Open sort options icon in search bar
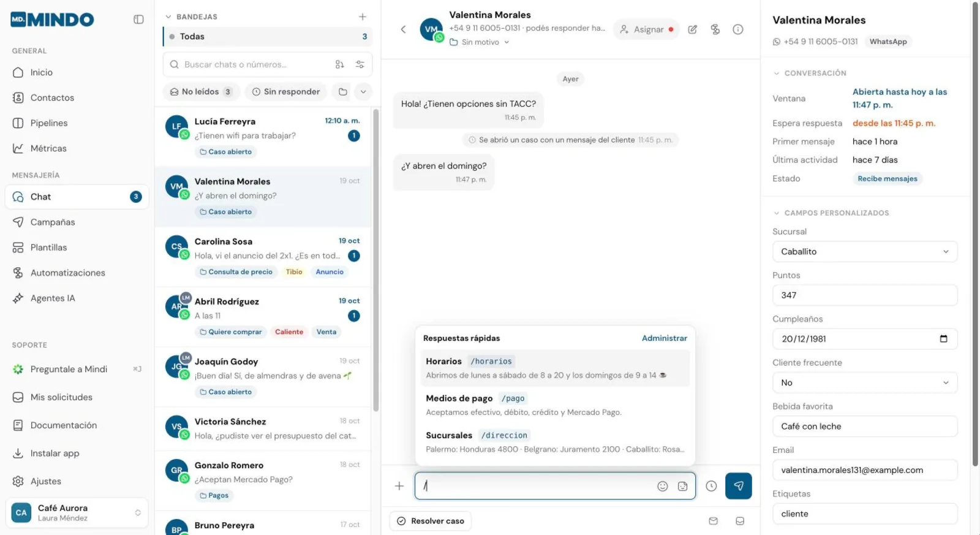Viewport: 980px width, 535px height. 339,64
